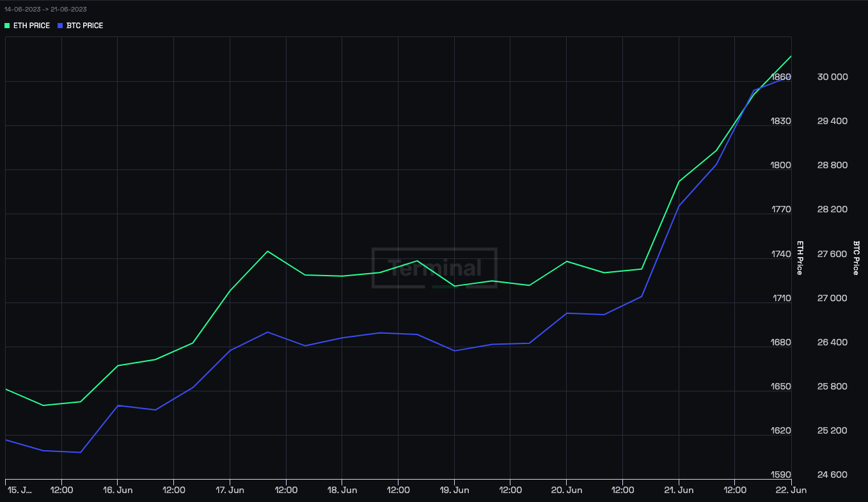Screen dimensions: 868x502
Task: Toggle the ETH PRICE legend series
Action: tap(27, 26)
